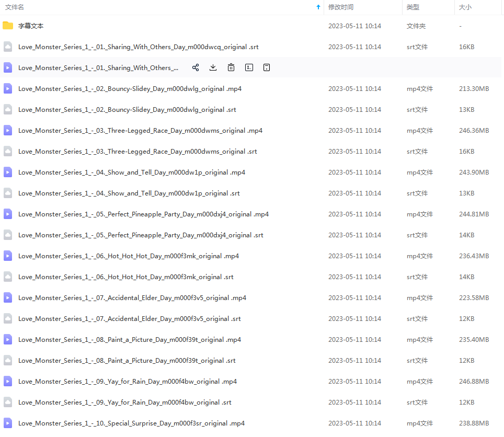Toggle the blue sort arrow in the 文件名 column
Viewport: 504px width, 437px height.
(x=318, y=7)
